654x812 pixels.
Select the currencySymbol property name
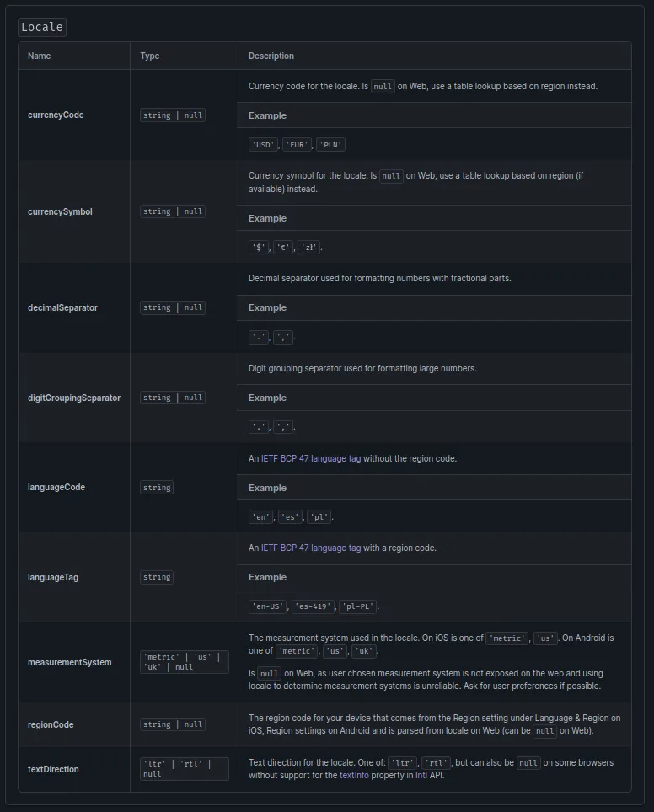pyautogui.click(x=60, y=211)
